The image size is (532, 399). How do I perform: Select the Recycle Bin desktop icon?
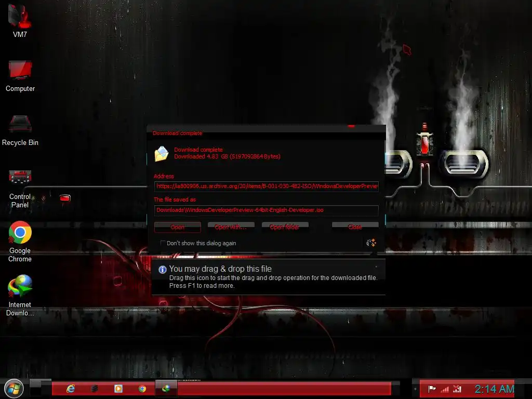[x=20, y=130]
